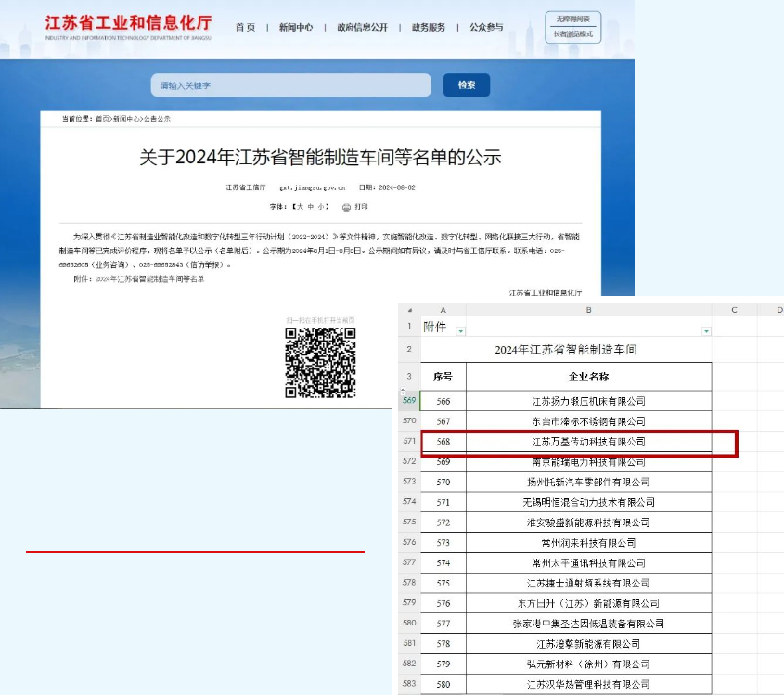Screen dimensions: 784x696
Task: Click the 检索 search button
Action: 467,85
